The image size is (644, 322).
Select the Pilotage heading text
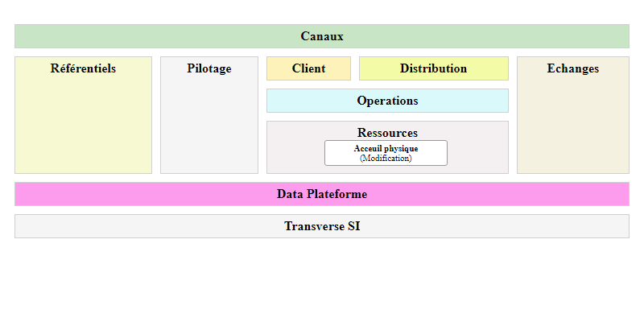point(209,68)
